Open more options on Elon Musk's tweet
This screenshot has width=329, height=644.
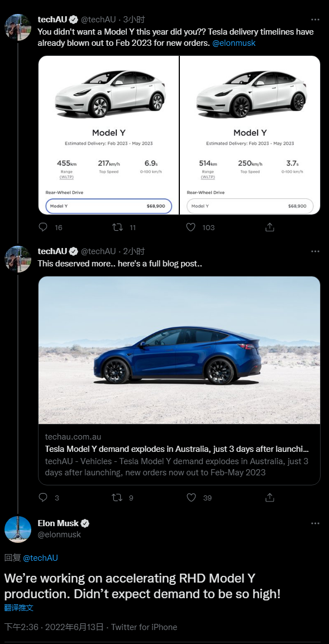(315, 523)
